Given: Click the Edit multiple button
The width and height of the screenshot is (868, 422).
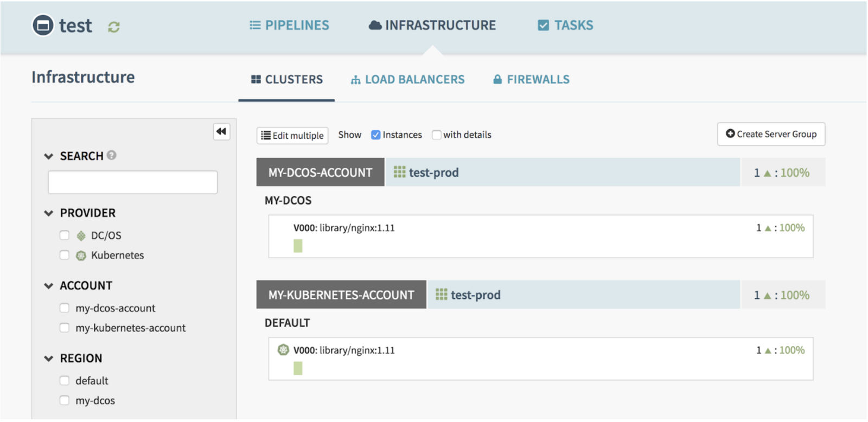Looking at the screenshot, I should click(x=292, y=136).
